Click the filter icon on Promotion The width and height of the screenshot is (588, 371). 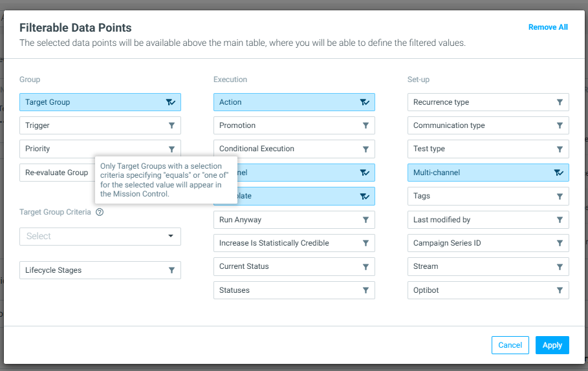point(365,125)
